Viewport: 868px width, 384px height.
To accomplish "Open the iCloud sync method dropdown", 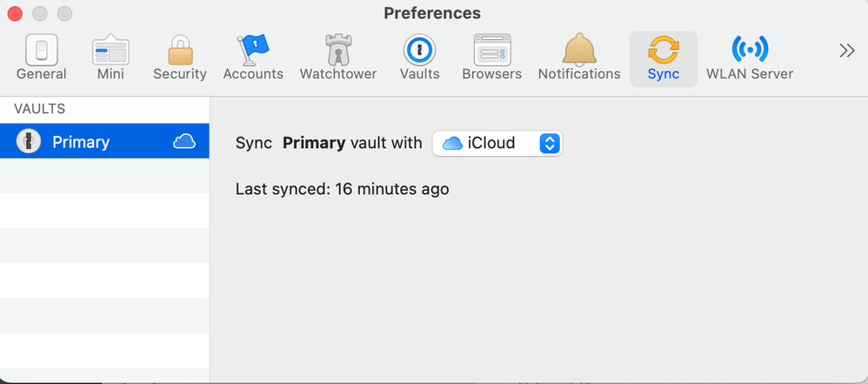I will [497, 144].
